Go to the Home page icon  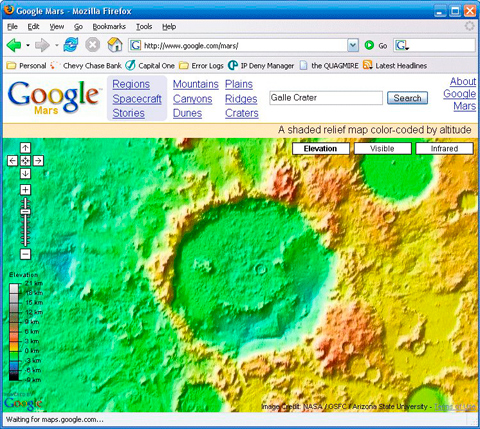pos(114,45)
